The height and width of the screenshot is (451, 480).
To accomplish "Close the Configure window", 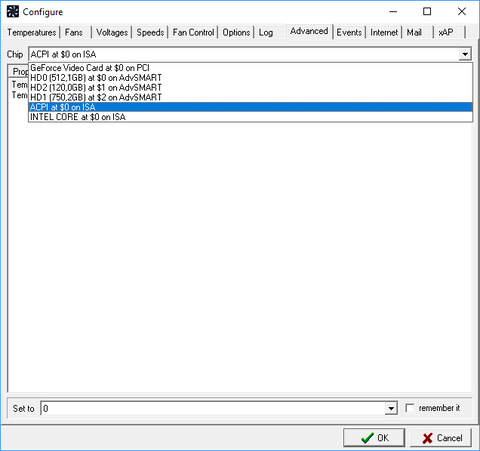I will click(462, 12).
